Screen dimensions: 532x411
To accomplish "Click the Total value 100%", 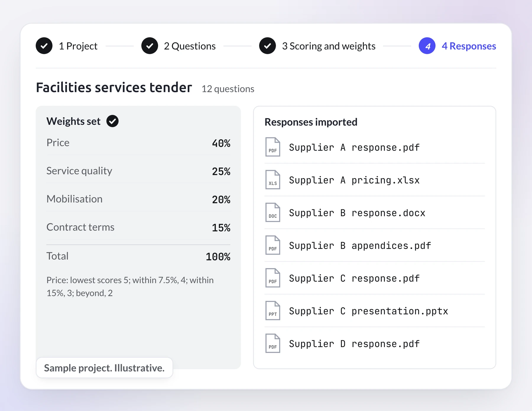I will point(218,257).
